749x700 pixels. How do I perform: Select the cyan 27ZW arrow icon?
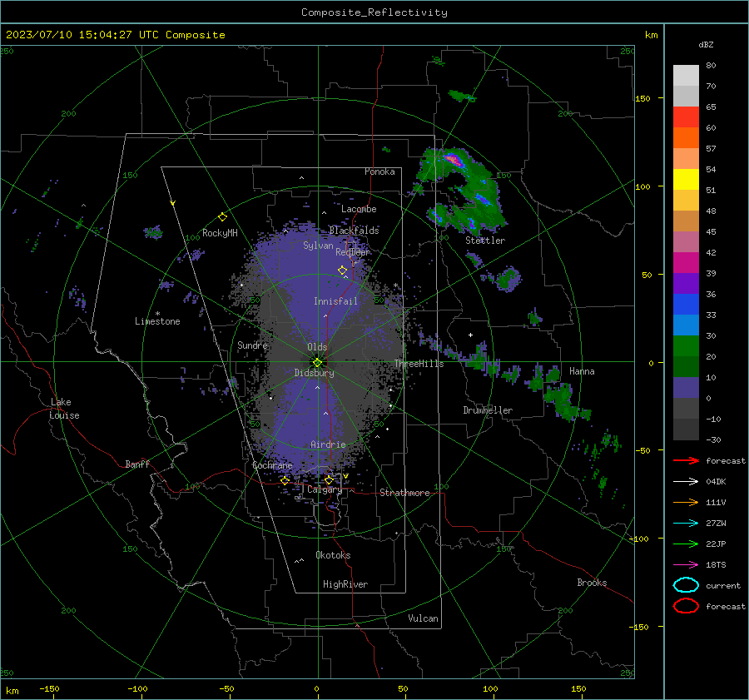[686, 524]
